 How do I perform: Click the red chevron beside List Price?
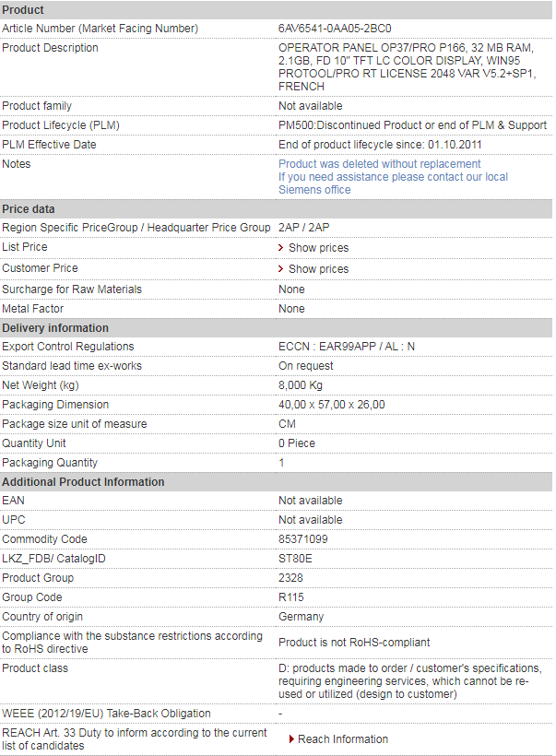280,247
